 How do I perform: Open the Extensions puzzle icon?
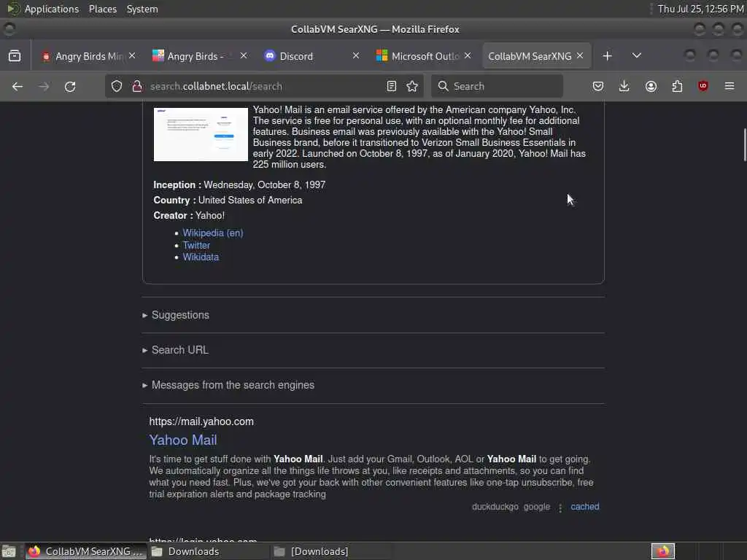click(677, 86)
